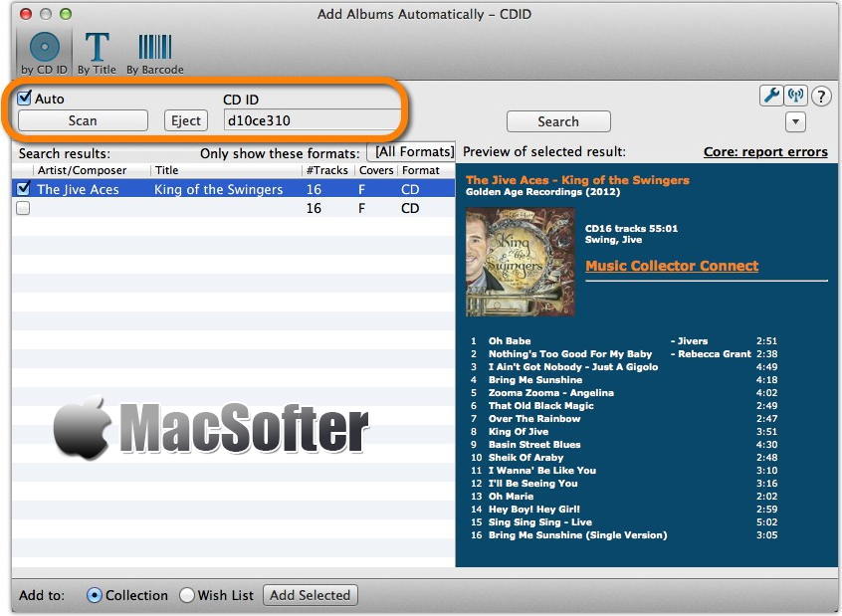Select the Wish List radio button
Screen dimensions: 842x616
[187, 595]
